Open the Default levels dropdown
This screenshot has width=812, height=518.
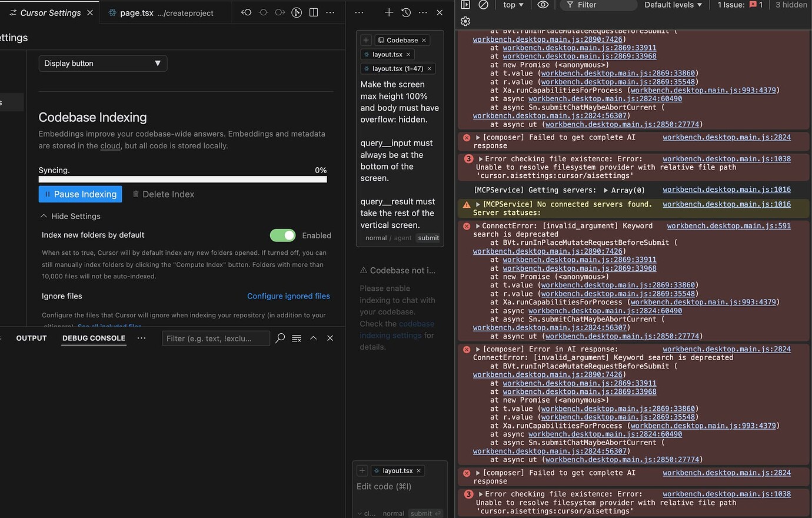pos(673,5)
